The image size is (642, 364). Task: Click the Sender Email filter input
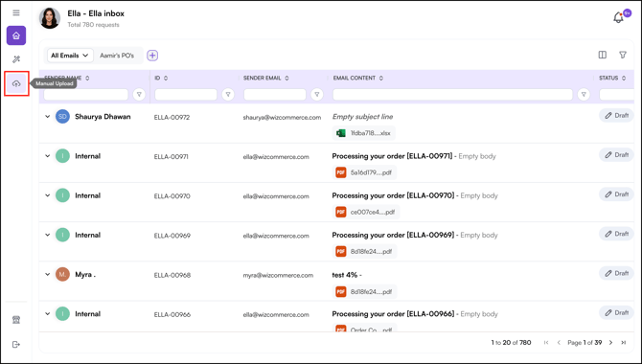(x=275, y=95)
